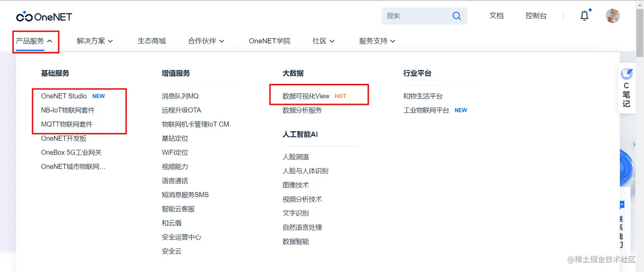Open 自然语言处理
The image size is (644, 272).
(302, 227)
